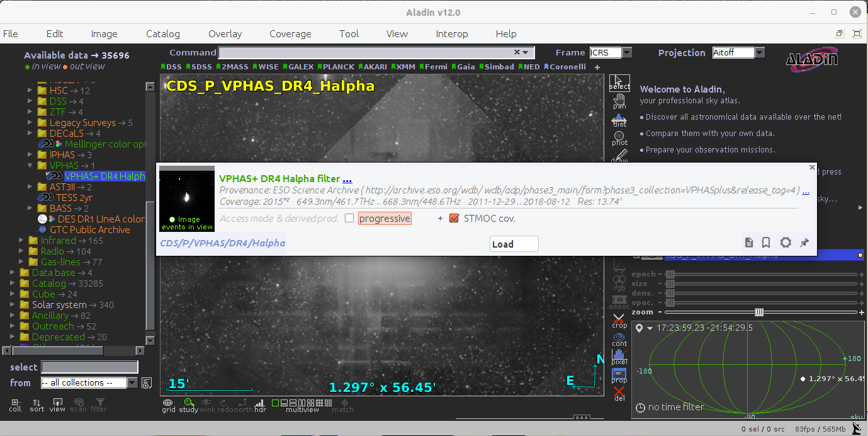The width and height of the screenshot is (868, 436).
Task: Click the Load button
Action: [x=514, y=244]
